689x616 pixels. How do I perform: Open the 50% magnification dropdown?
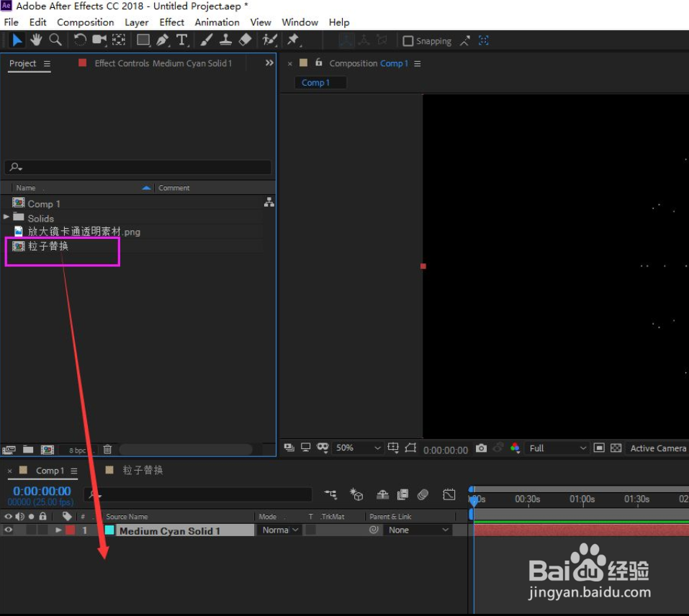(x=357, y=448)
